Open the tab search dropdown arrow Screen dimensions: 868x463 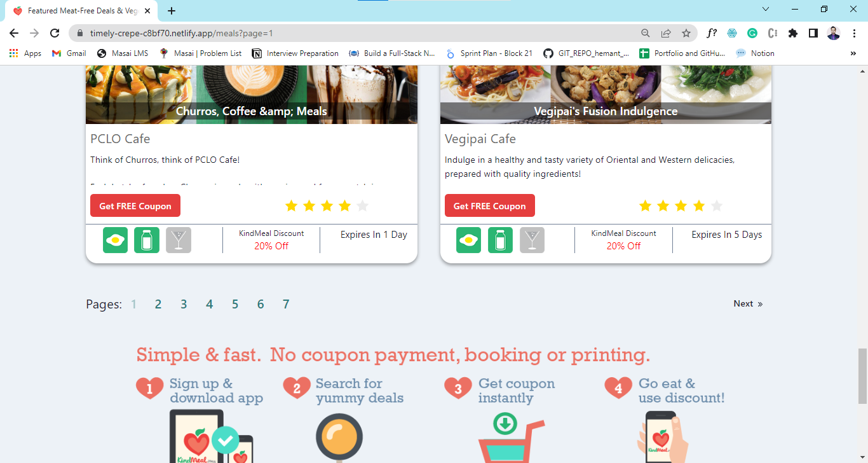pyautogui.click(x=766, y=10)
